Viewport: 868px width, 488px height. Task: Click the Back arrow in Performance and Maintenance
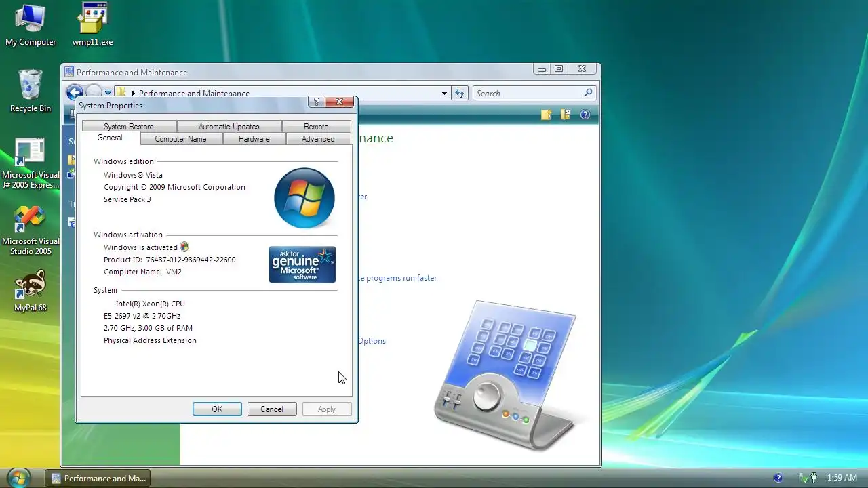74,93
